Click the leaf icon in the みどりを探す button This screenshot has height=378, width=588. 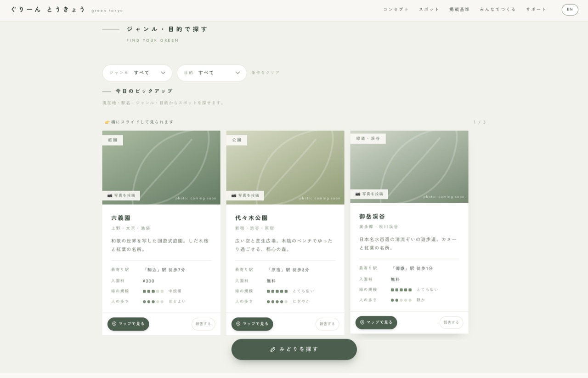(x=273, y=349)
